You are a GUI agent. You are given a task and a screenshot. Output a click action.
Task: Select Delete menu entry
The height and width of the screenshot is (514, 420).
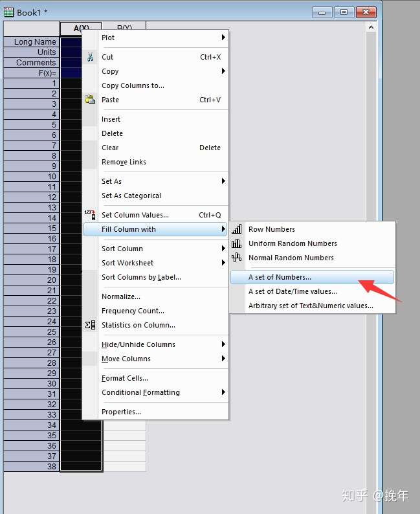pos(155,133)
